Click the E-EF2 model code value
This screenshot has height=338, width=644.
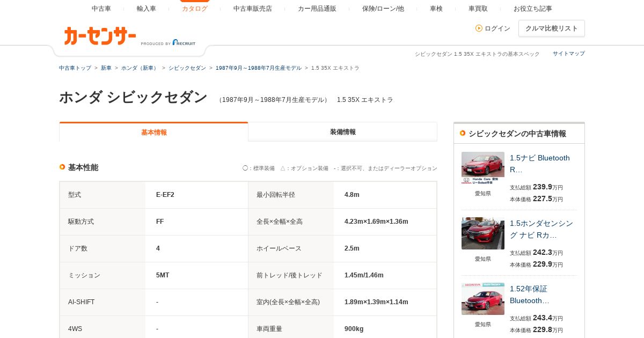(x=165, y=195)
